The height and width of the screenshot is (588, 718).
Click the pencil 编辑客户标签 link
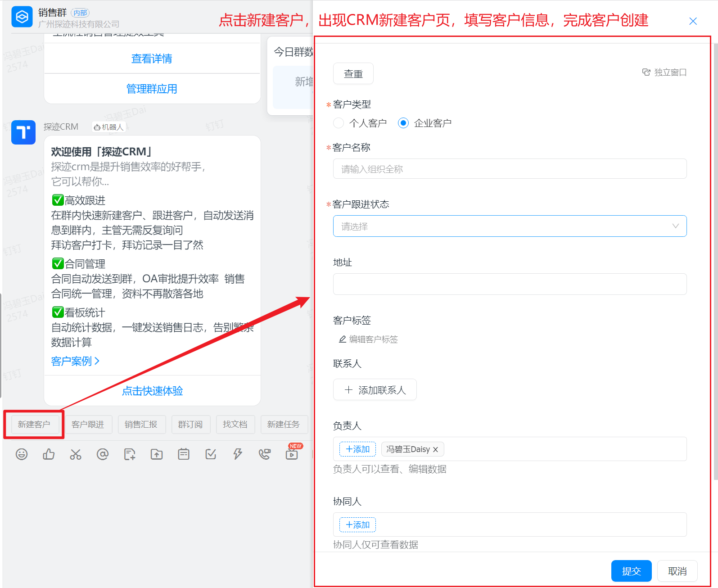[368, 339]
